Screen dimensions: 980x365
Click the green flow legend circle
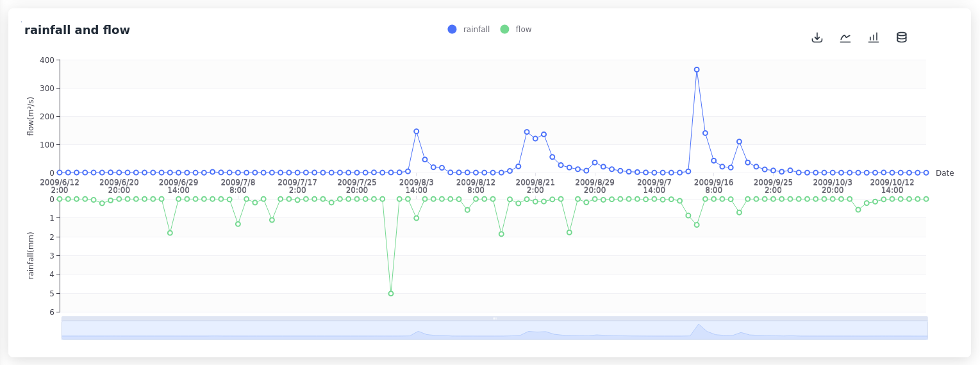(x=504, y=30)
